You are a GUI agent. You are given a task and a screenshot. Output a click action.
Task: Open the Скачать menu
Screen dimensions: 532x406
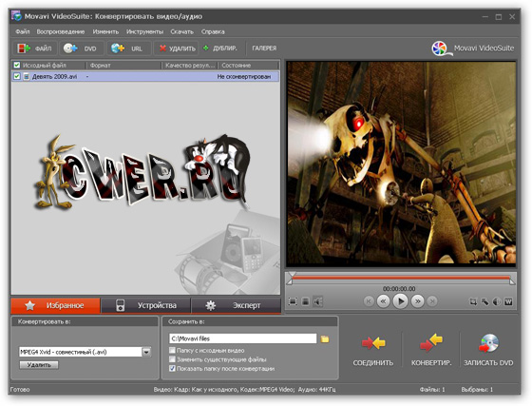click(x=181, y=31)
